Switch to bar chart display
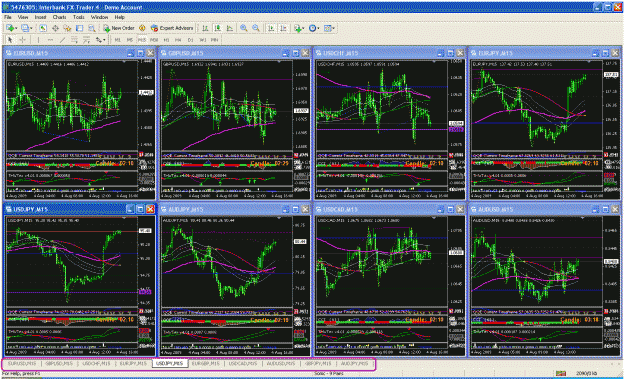The height and width of the screenshot is (379, 625). pos(205,28)
